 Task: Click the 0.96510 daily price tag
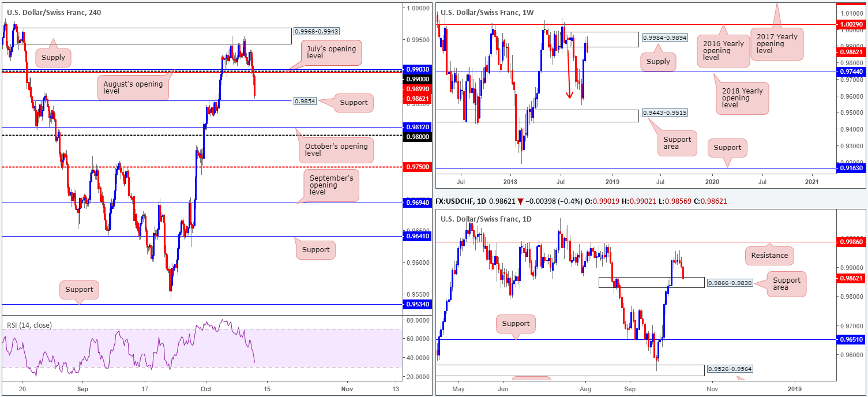(x=851, y=340)
